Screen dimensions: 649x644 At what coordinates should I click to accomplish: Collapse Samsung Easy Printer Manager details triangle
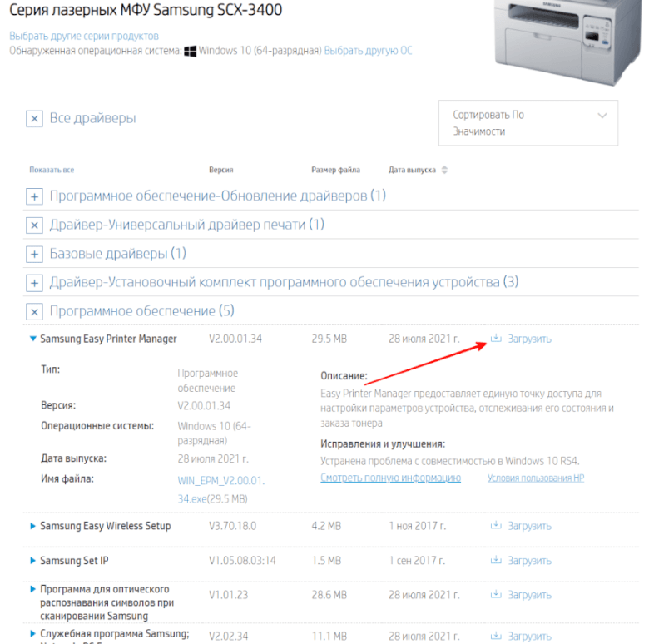[32, 339]
